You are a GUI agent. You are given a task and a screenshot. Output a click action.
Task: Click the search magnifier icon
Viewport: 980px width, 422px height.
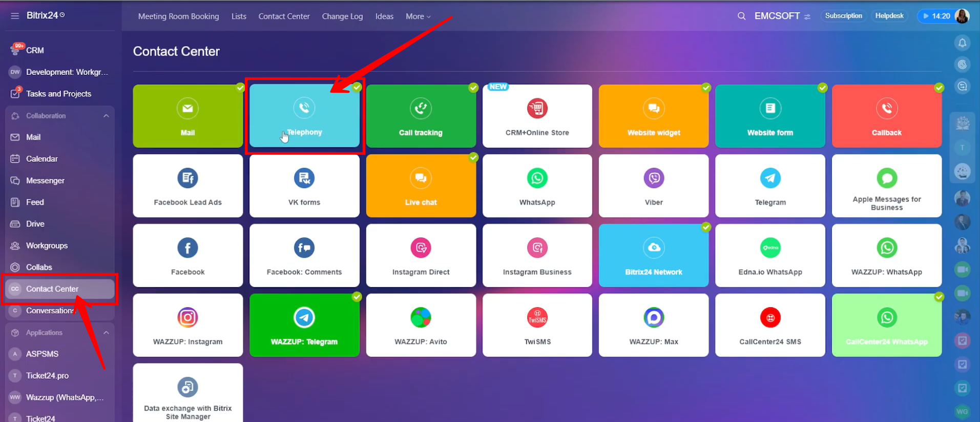[741, 16]
